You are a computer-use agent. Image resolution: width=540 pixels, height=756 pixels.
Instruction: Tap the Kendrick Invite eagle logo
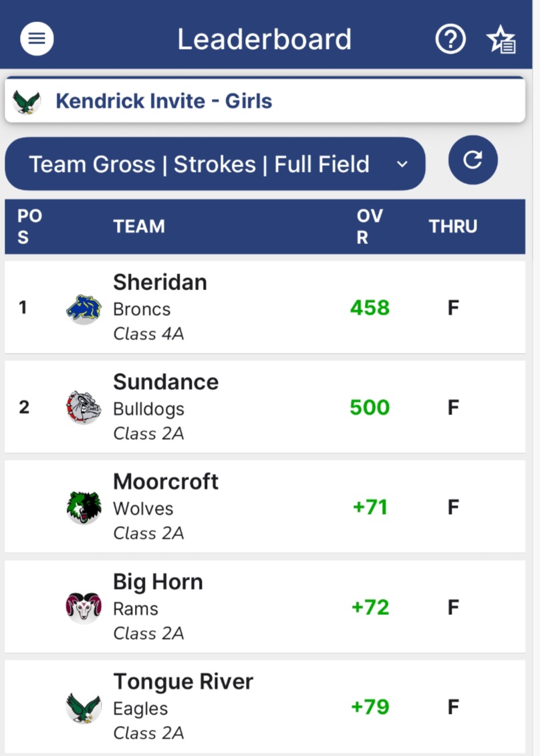point(27,102)
